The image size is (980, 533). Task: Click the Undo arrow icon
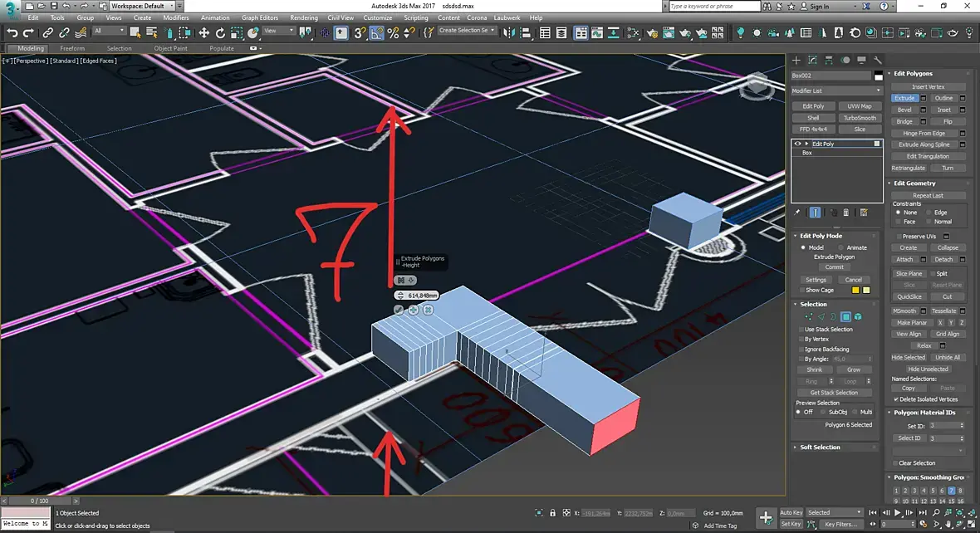pyautogui.click(x=12, y=32)
